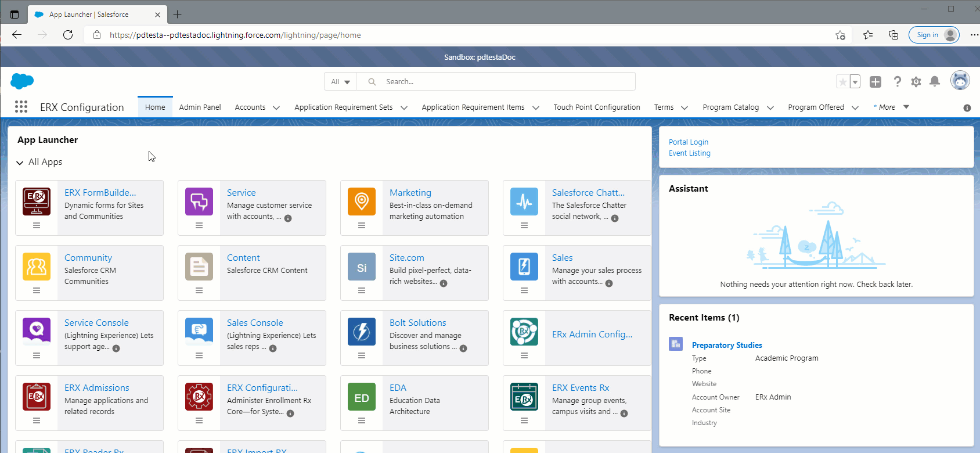
Task: Click the Site.com app icon
Action: pyautogui.click(x=362, y=267)
